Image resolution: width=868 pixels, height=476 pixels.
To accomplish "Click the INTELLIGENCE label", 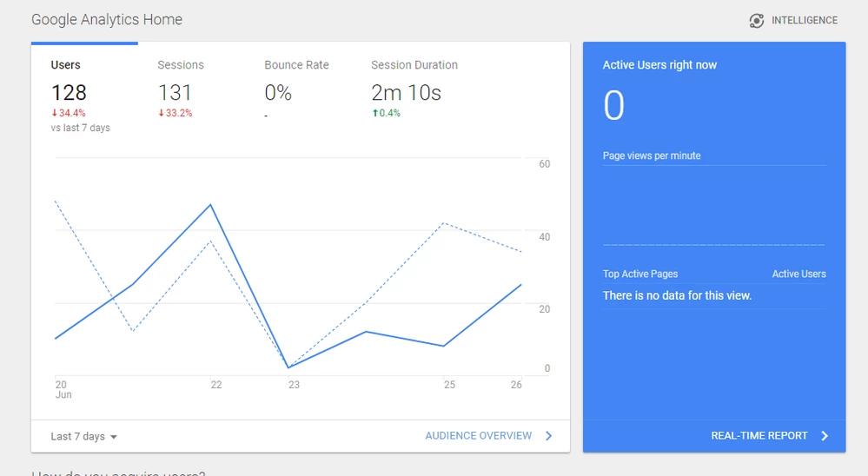I will 805,21.
